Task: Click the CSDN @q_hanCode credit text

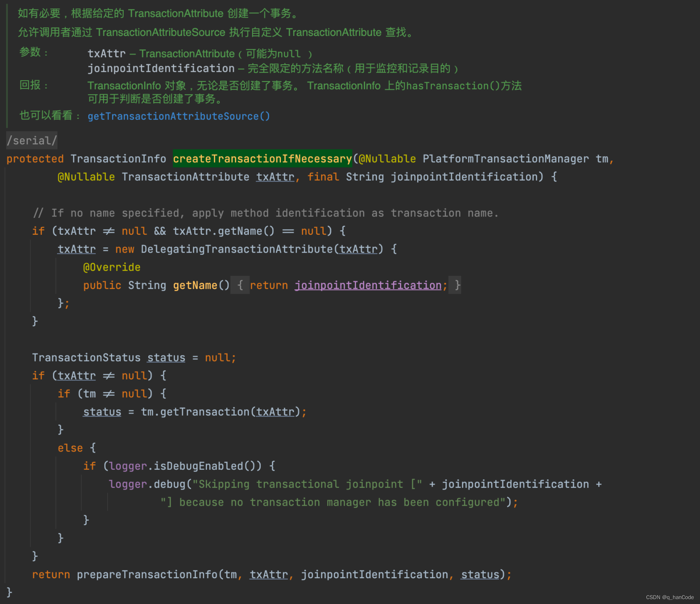Action: [670, 597]
